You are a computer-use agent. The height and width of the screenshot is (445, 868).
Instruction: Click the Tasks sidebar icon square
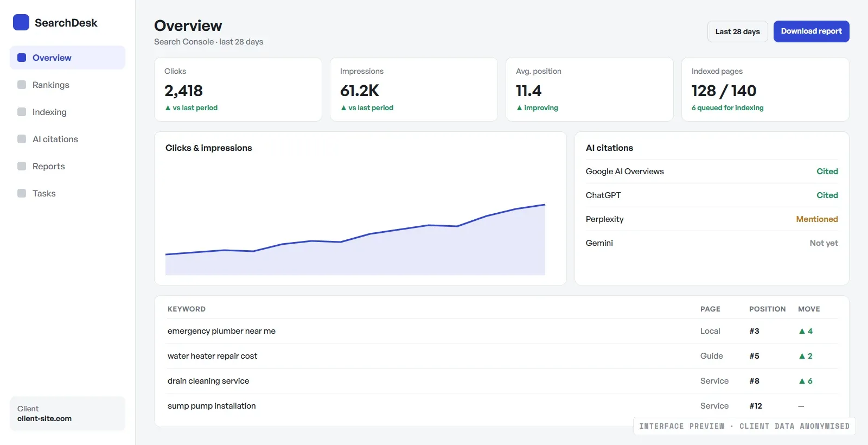[22, 193]
